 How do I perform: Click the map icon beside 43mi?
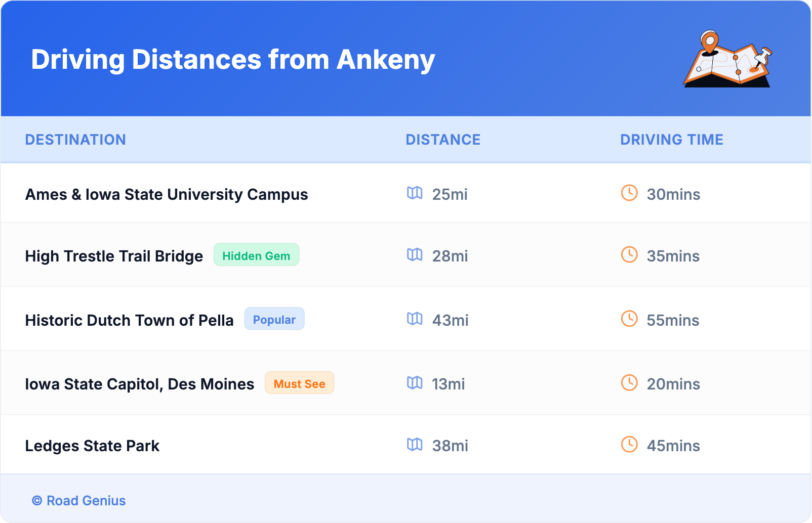tap(415, 319)
